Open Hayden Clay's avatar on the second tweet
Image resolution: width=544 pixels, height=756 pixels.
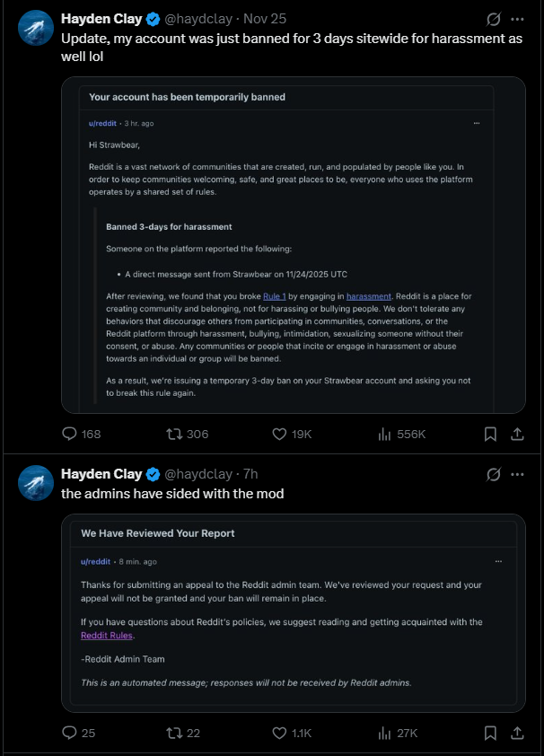tap(36, 483)
